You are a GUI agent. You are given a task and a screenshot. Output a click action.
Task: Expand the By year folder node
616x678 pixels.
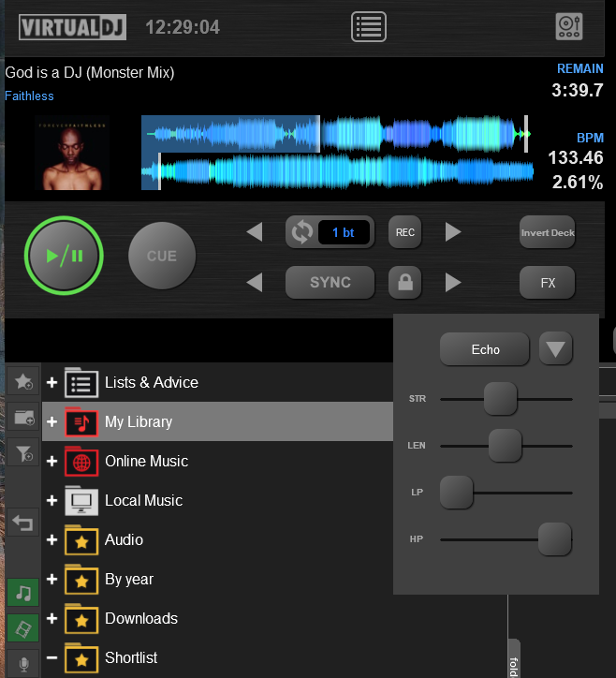coord(51,579)
